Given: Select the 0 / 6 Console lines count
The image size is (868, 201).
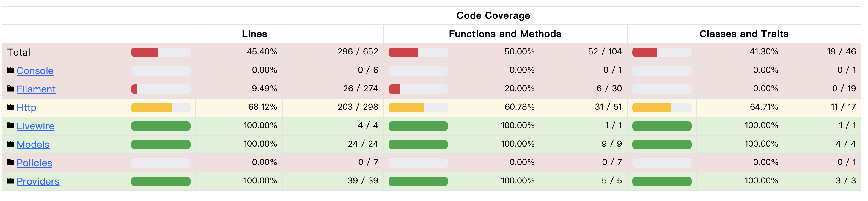Looking at the screenshot, I should coord(368,70).
